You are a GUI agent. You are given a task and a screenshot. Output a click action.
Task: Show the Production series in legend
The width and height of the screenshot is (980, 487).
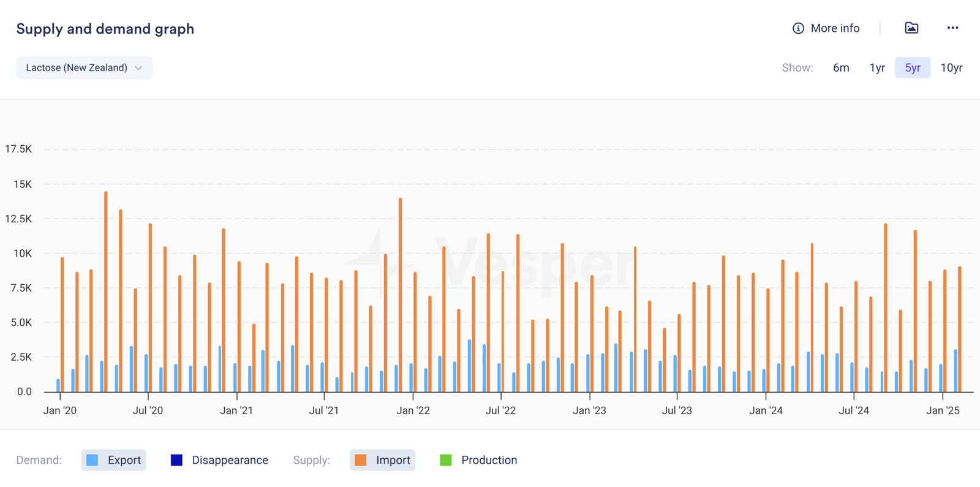point(478,460)
